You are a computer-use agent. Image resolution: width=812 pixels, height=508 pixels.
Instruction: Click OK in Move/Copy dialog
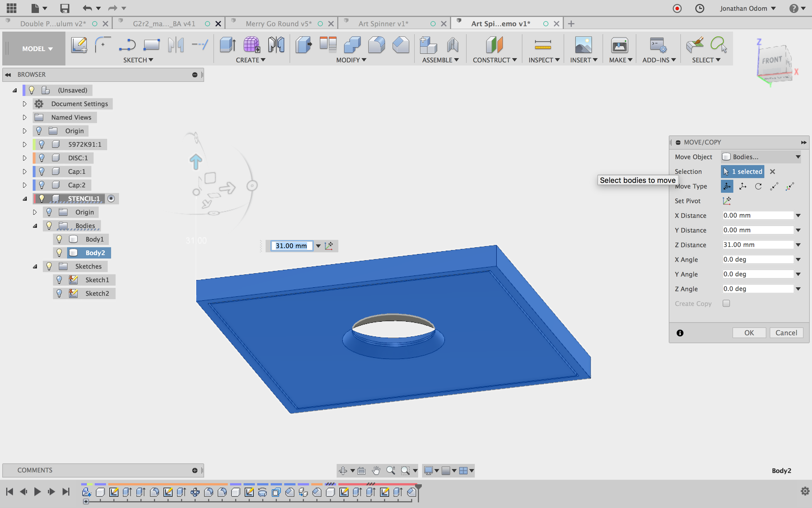[749, 333]
